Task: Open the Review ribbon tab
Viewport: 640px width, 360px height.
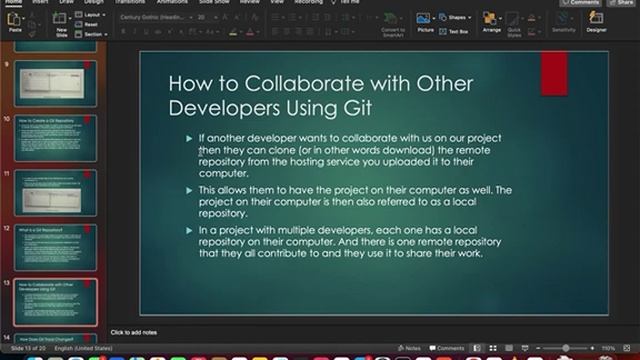Action: pyautogui.click(x=249, y=2)
